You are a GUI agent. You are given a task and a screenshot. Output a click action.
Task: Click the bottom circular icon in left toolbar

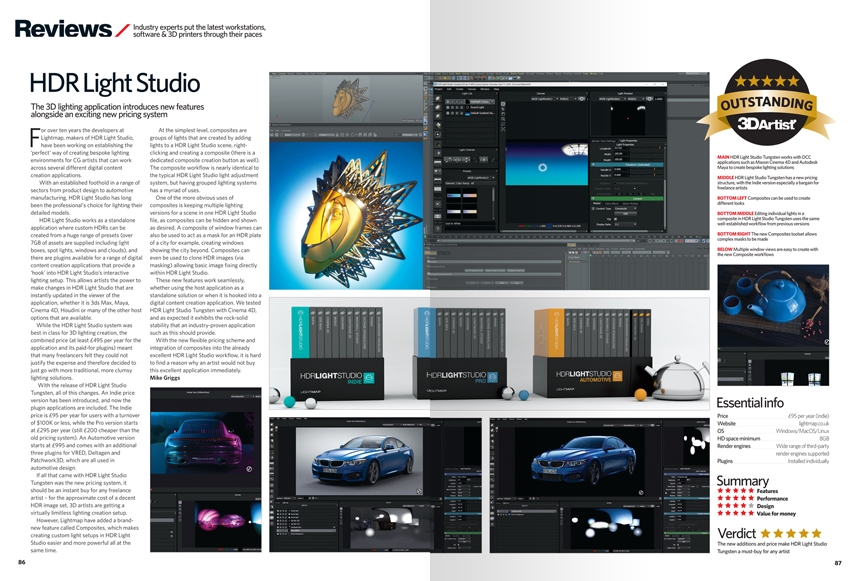[x=438, y=228]
